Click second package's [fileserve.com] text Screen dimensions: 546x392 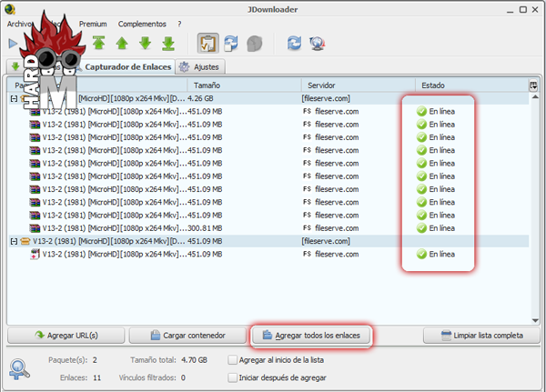click(x=326, y=241)
